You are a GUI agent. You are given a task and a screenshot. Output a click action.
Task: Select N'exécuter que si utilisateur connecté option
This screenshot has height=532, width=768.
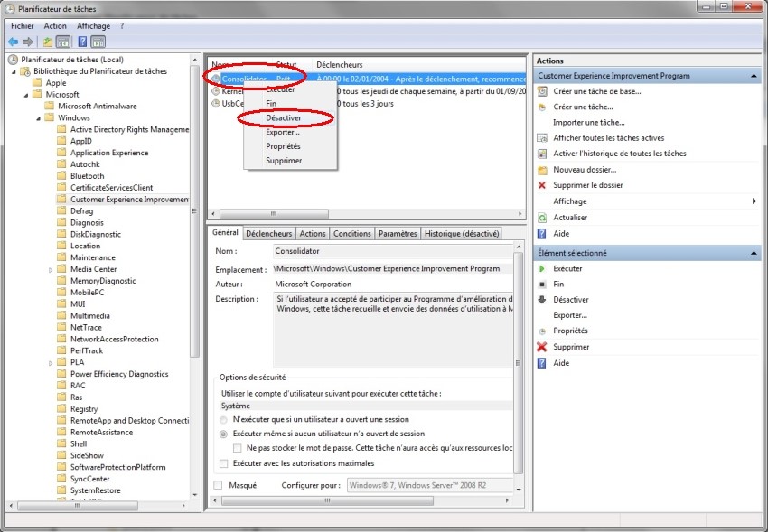click(224, 420)
